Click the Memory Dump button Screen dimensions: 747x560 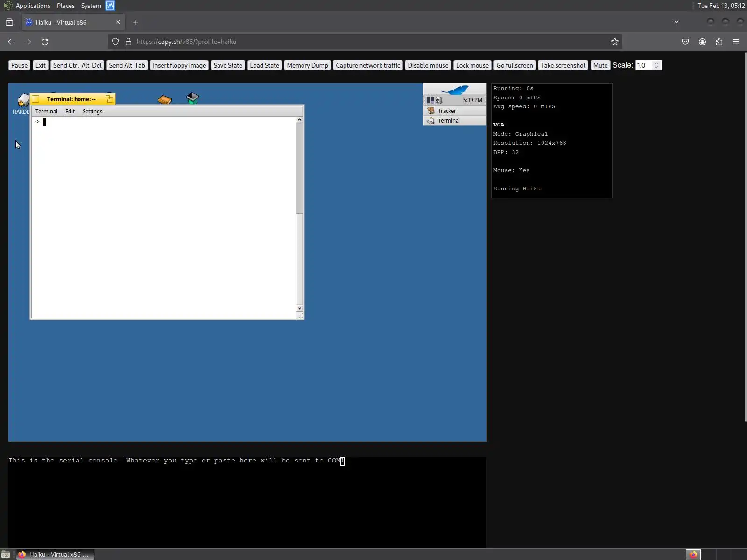pyautogui.click(x=308, y=65)
